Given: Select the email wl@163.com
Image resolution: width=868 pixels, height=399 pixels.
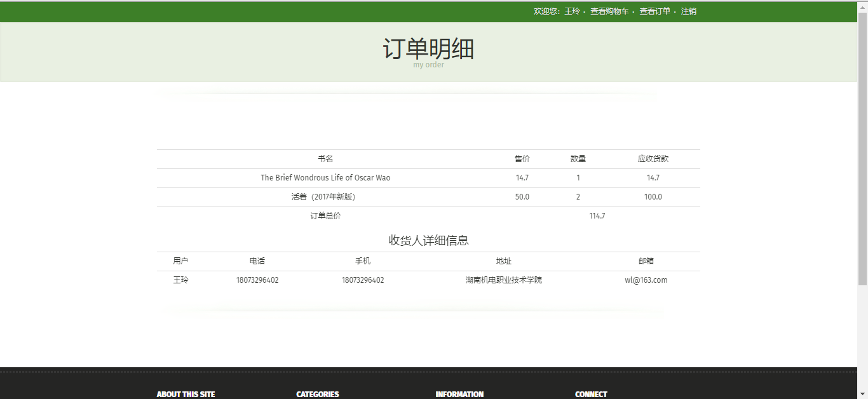Looking at the screenshot, I should [x=646, y=280].
